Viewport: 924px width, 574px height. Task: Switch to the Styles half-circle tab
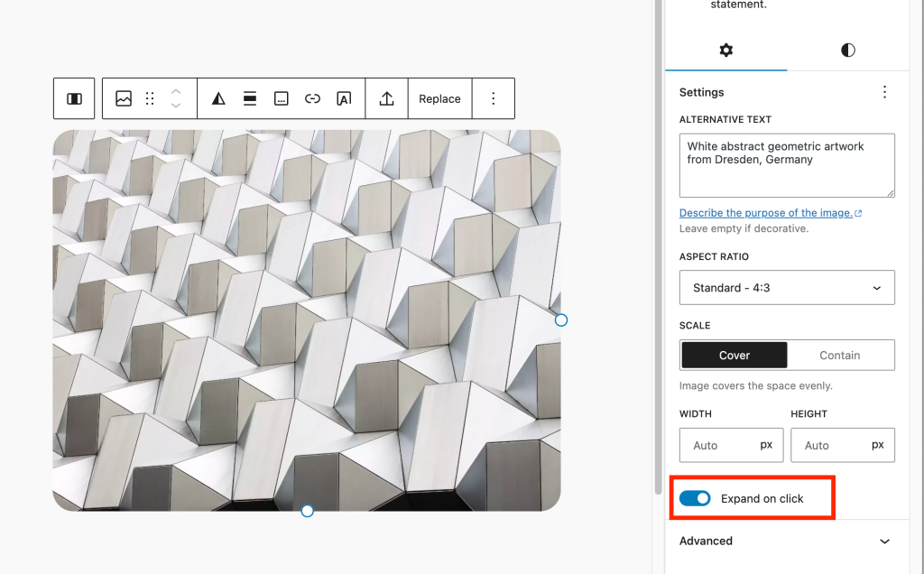pos(848,51)
